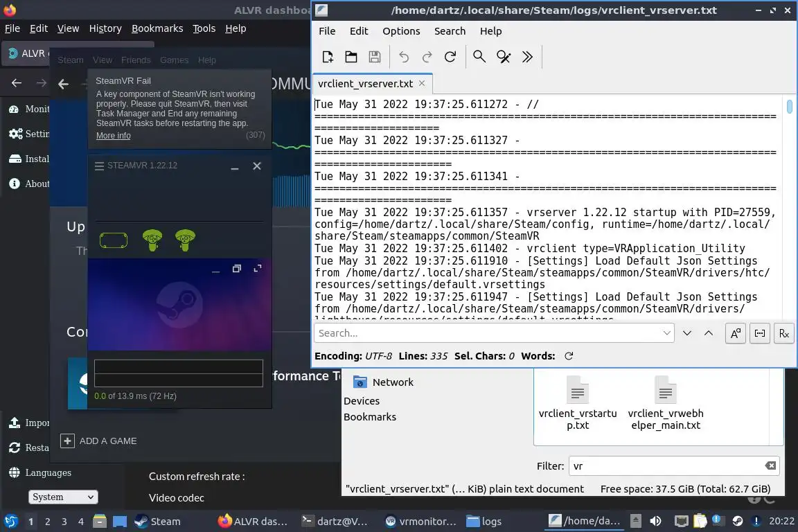Viewport: 798px width, 532px height.
Task: Click the Find and Replace icon in editor toolbar
Action: pos(504,57)
